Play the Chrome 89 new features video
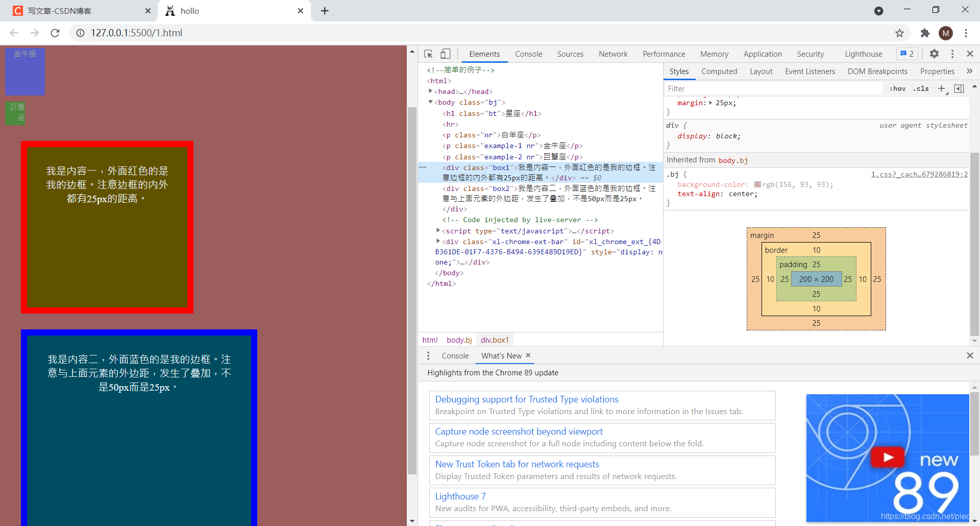980x526 pixels. coord(888,457)
